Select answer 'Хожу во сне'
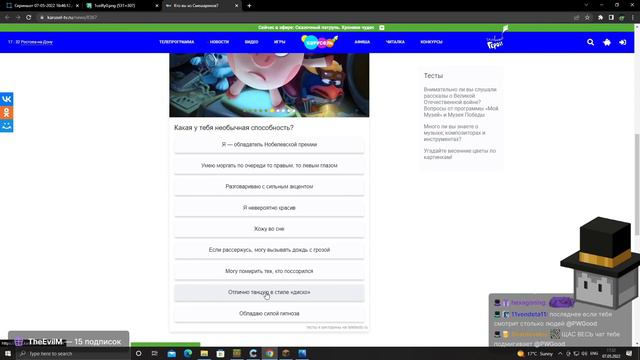 [x=269, y=229]
